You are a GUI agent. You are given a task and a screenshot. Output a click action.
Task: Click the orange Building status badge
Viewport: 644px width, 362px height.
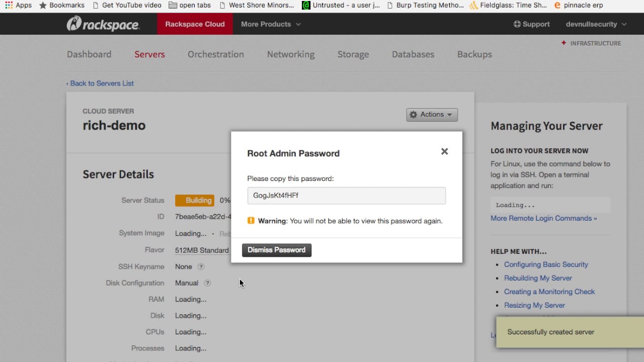click(x=195, y=201)
